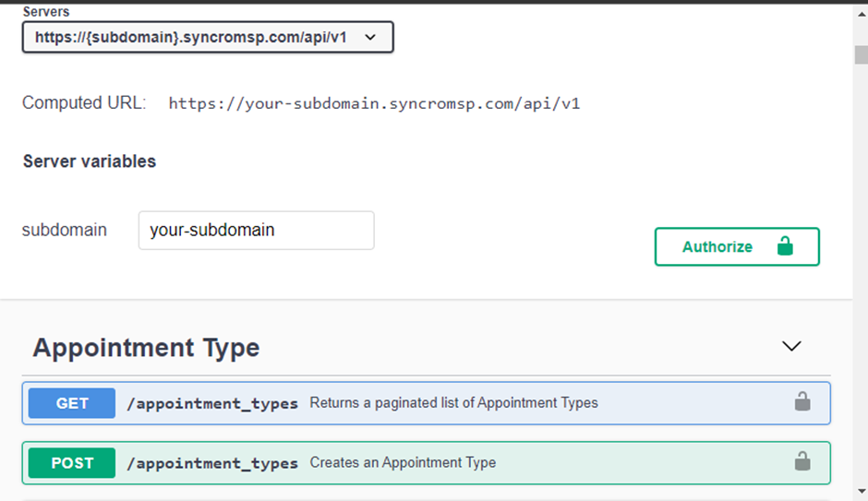This screenshot has height=501, width=868.
Task: Open the Servers URL dropdown
Action: tap(208, 37)
